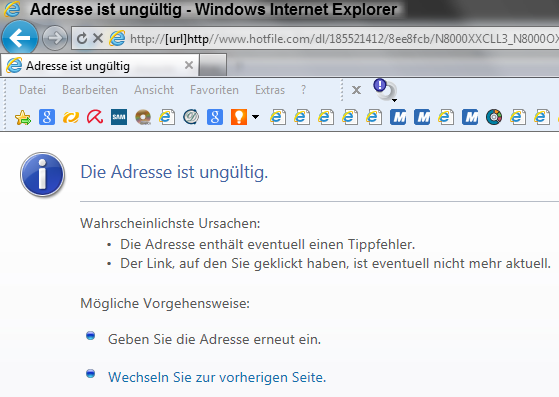The height and width of the screenshot is (397, 559).
Task: Open the SAM favorites bar shortcut
Action: click(x=119, y=117)
